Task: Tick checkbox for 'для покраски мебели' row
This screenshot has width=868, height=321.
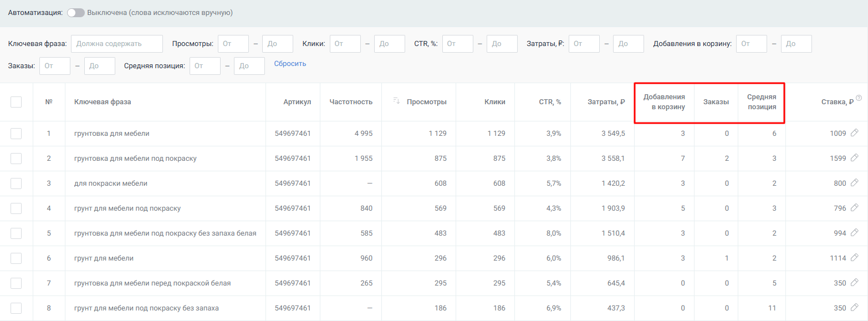Action: coord(16,184)
